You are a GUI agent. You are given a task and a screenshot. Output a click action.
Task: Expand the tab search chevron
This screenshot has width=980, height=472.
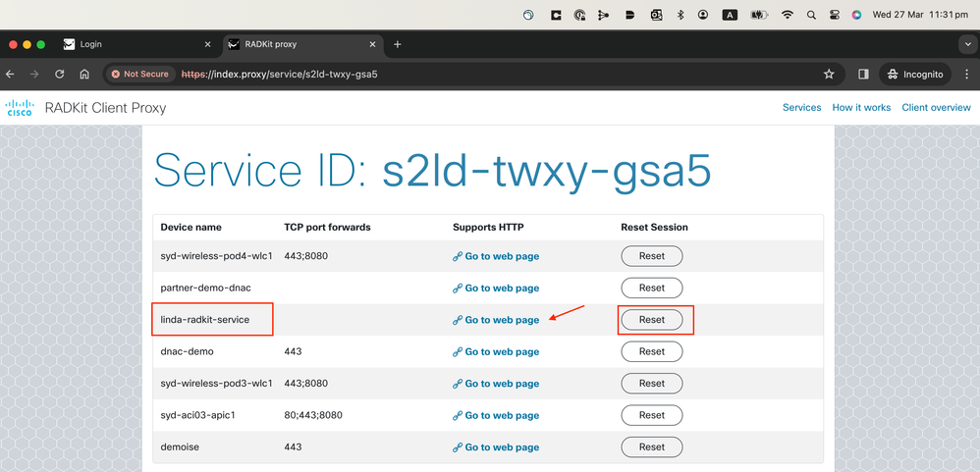pyautogui.click(x=967, y=44)
